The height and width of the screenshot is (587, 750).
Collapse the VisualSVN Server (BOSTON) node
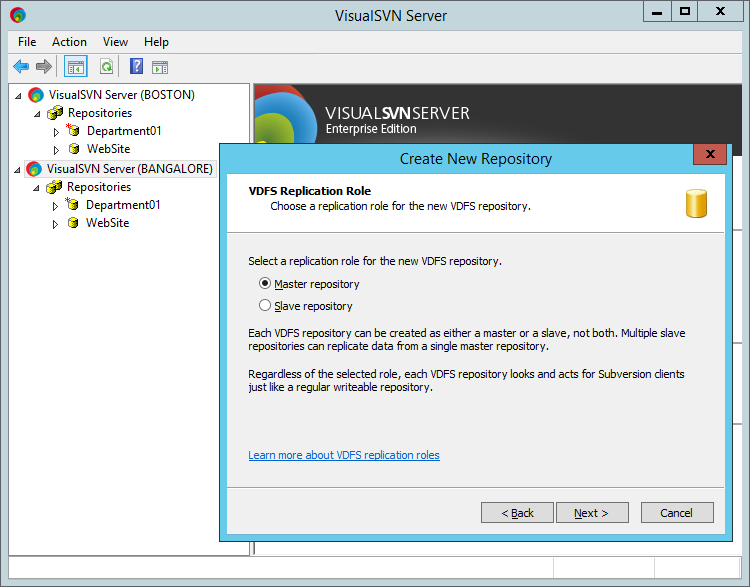18,96
